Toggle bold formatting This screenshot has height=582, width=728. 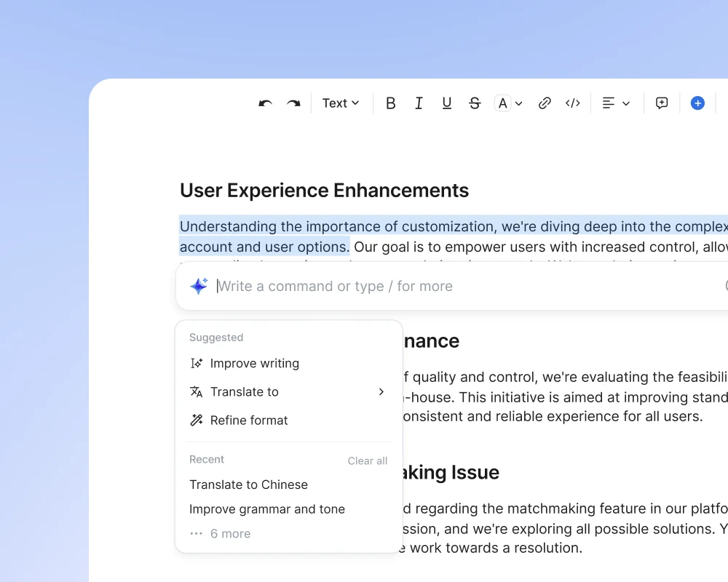click(391, 103)
